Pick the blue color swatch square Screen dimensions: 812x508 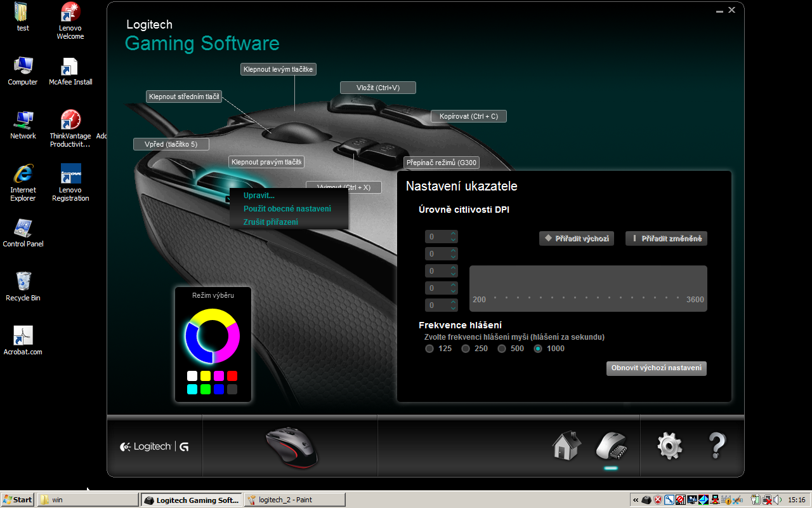point(219,389)
